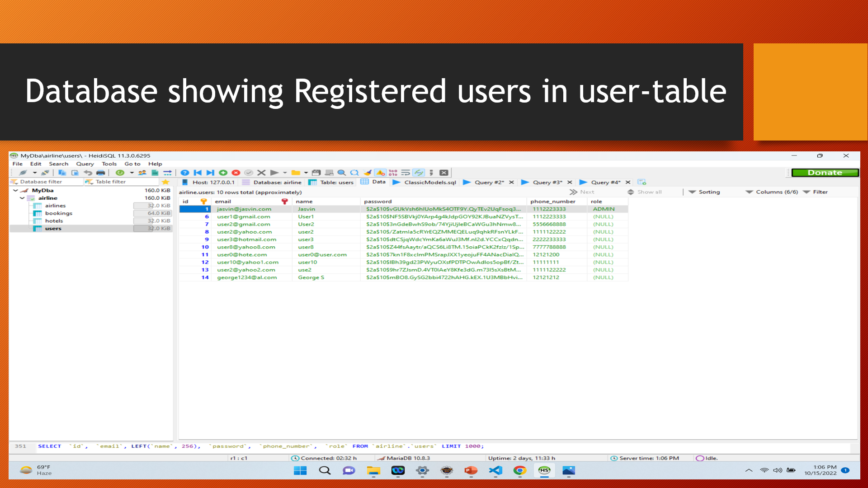Click the disconnect session toolbar icon
The height and width of the screenshot is (488, 868).
coord(45,173)
